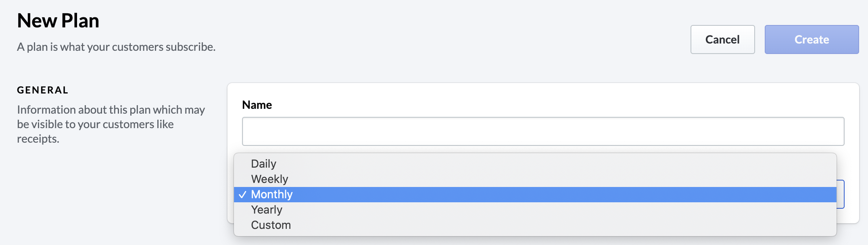
Task: Click the word "receipts." in the description
Action: (38, 139)
